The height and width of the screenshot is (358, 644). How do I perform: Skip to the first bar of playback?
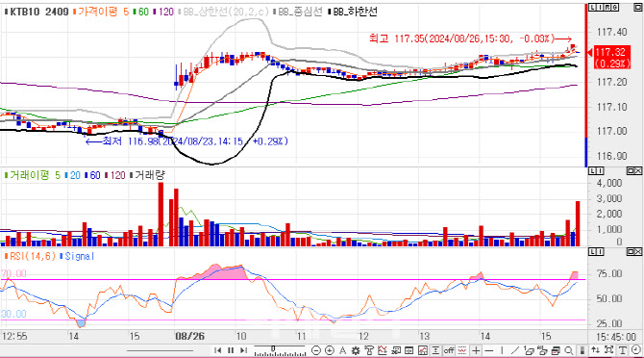coord(217,350)
